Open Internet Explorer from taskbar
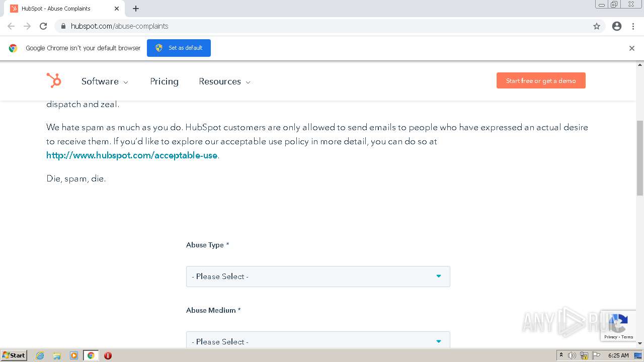This screenshot has width=644, height=362. pyautogui.click(x=40, y=355)
